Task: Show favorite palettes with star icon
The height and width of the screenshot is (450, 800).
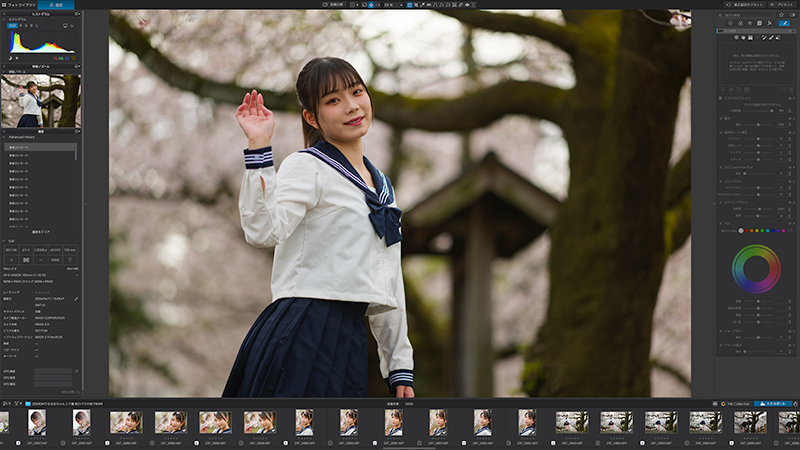Action: point(781,15)
